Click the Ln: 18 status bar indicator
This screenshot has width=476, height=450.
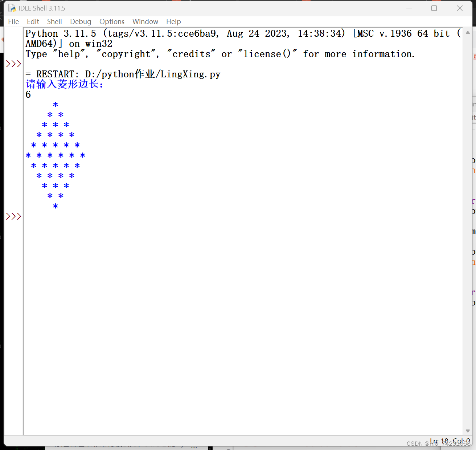(x=439, y=441)
